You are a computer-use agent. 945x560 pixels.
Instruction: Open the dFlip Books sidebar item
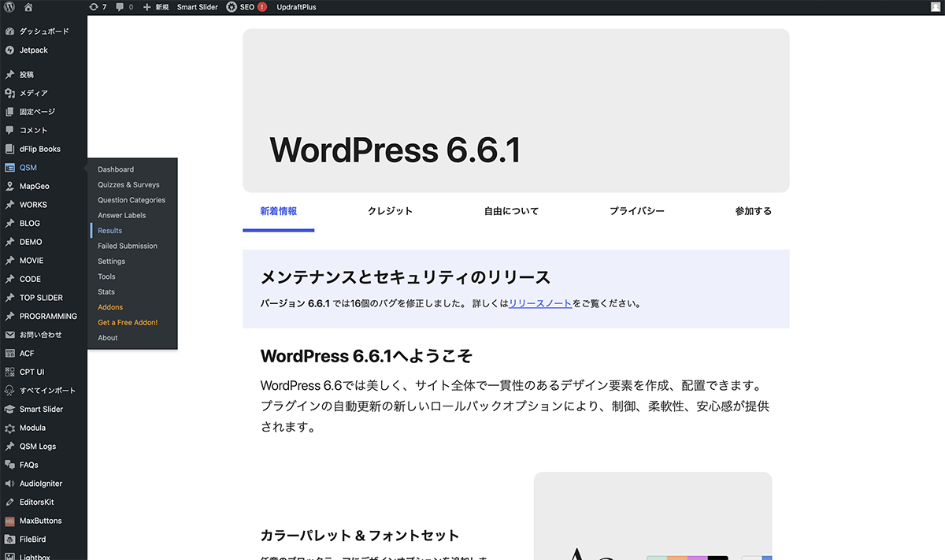click(39, 149)
